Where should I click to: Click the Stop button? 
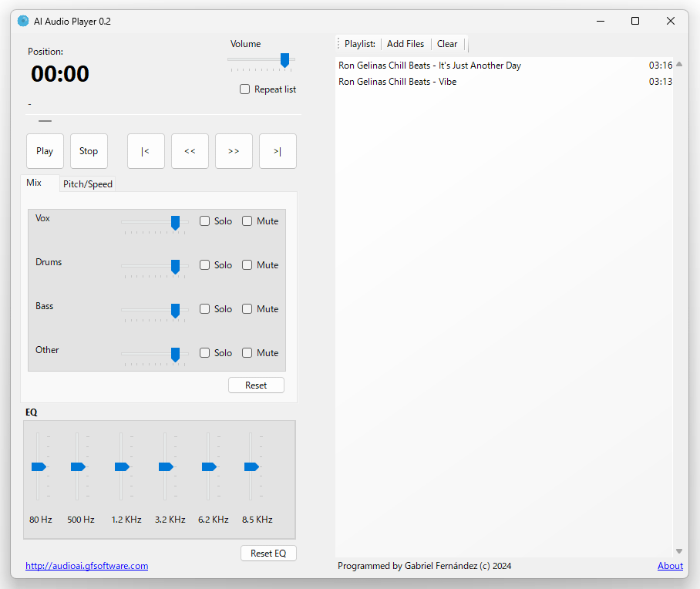click(x=89, y=151)
